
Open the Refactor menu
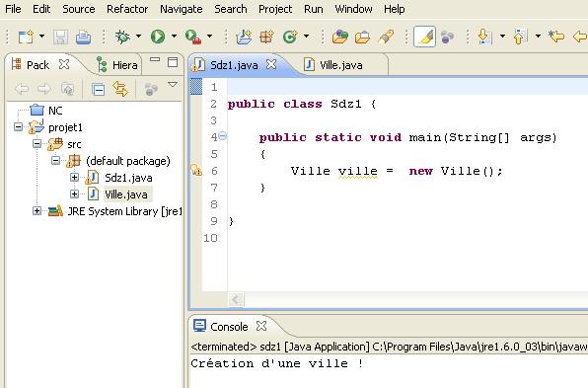[127, 9]
